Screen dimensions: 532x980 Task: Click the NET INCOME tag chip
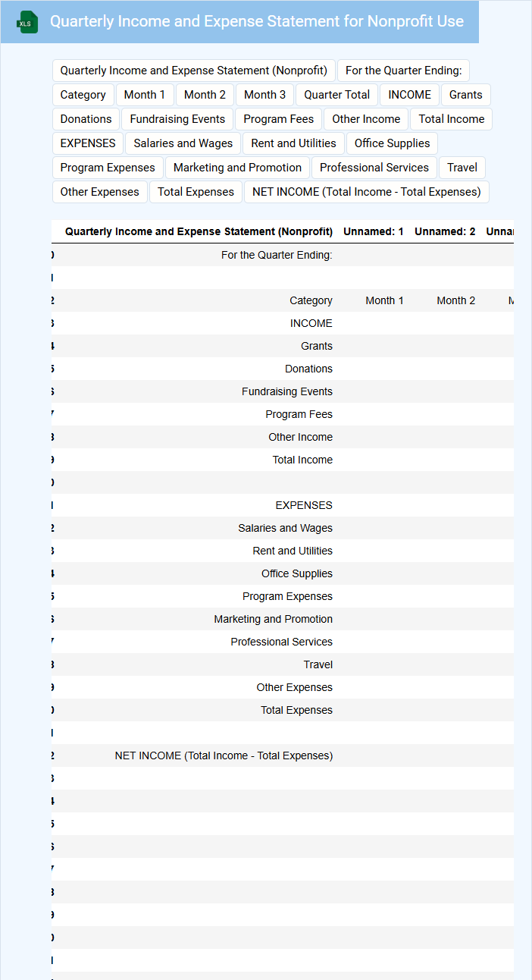[x=366, y=192]
